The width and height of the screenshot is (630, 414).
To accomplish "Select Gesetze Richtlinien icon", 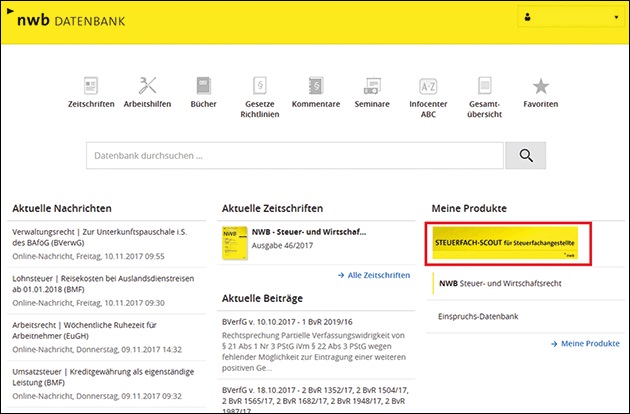I will coord(259,86).
